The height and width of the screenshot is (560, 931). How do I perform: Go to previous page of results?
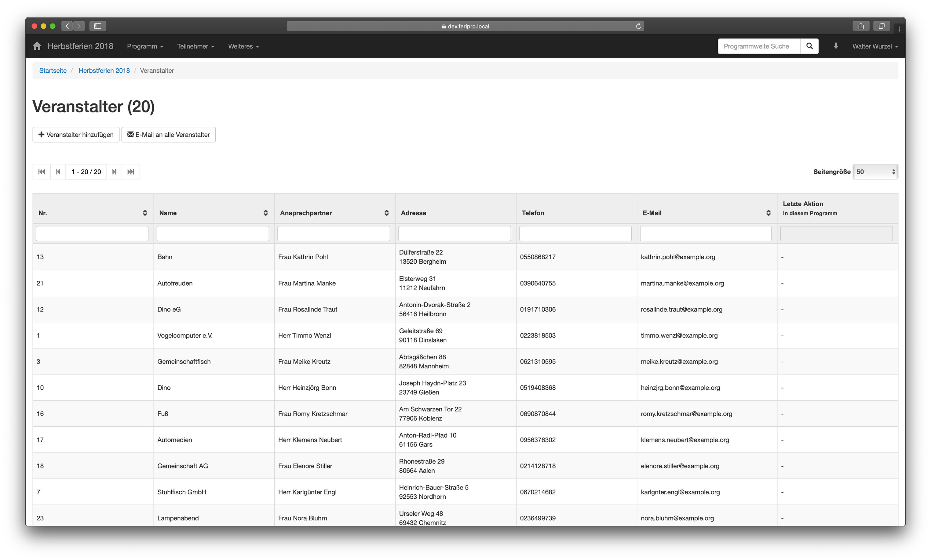coord(58,172)
